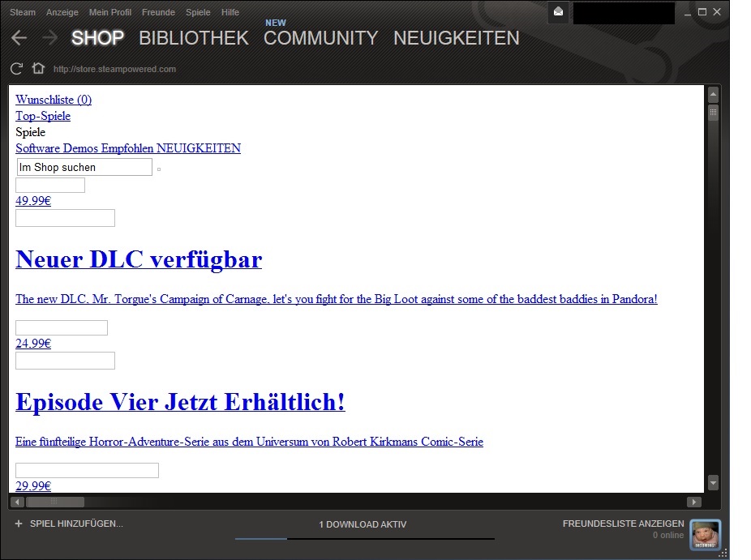Open the Horror-Adventure-Serie description link
751x560 pixels.
(249, 442)
